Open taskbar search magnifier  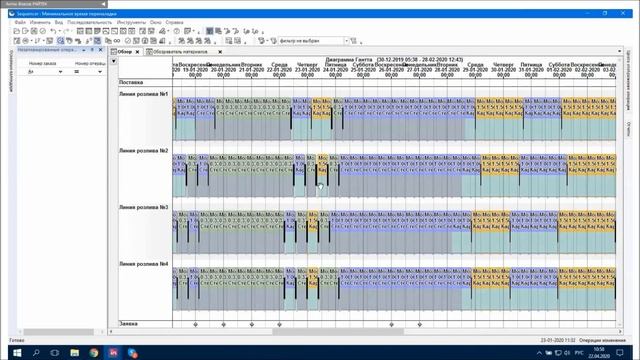tap(36, 352)
